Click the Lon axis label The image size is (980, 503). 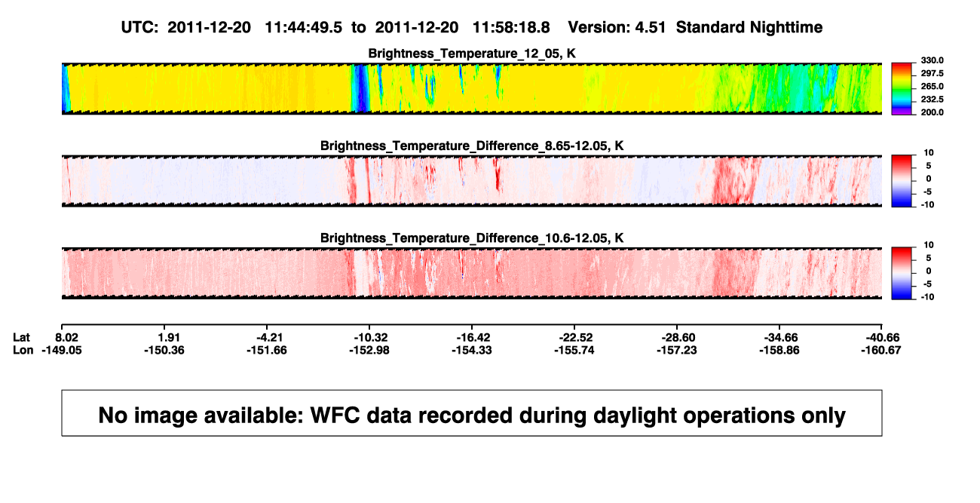(x=23, y=350)
